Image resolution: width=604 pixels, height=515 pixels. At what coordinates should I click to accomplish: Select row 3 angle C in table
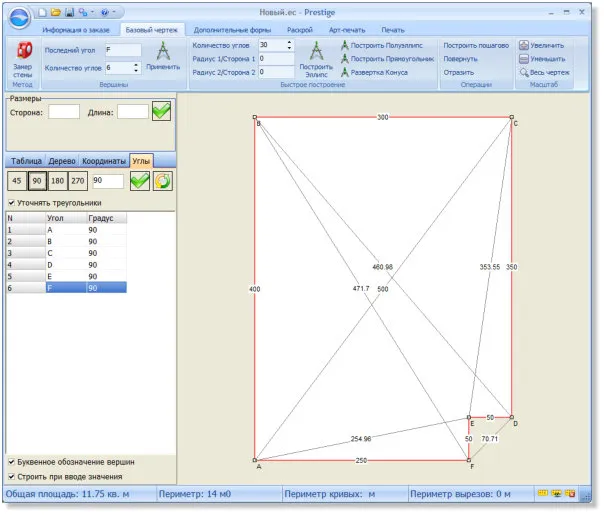67,253
